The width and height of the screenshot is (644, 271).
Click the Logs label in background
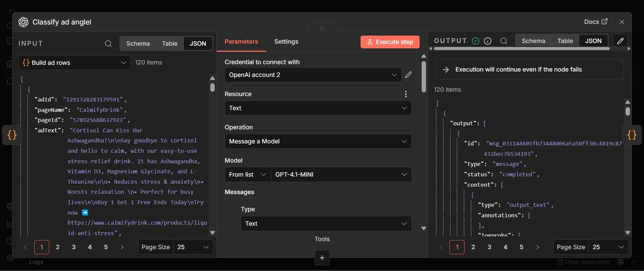36,262
